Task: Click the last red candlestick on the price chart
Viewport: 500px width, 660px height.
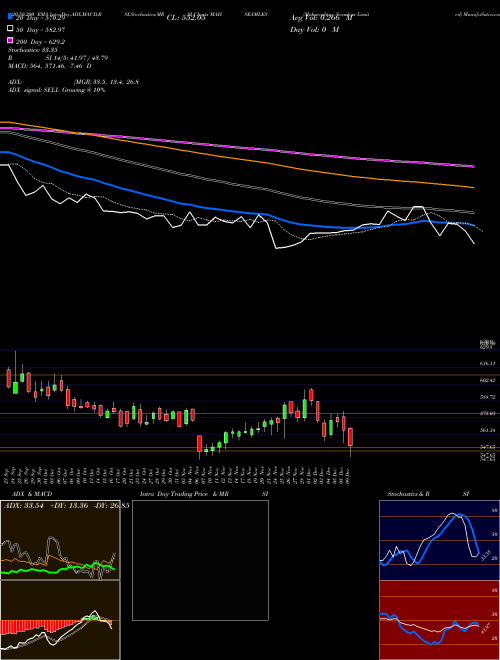Action: (350, 437)
